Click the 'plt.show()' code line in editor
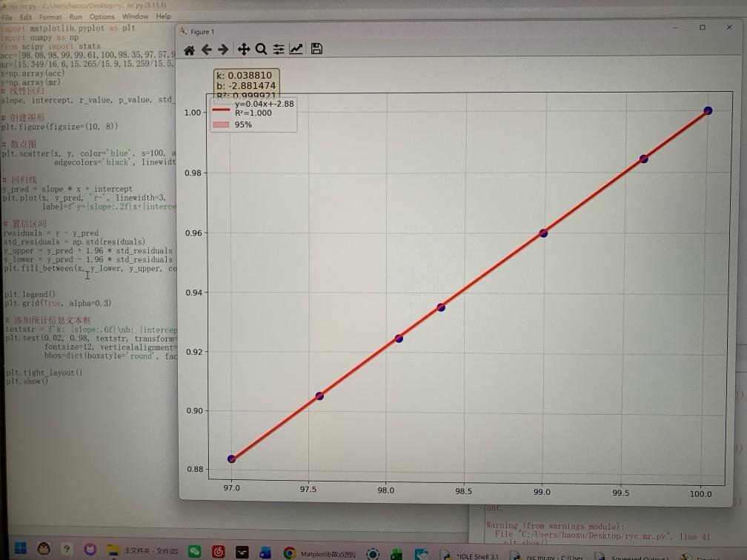Screen dimensions: 747x560 tap(27, 381)
